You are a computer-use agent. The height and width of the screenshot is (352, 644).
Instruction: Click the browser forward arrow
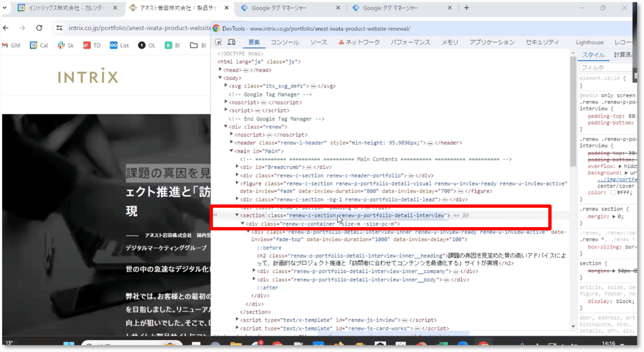22,28
